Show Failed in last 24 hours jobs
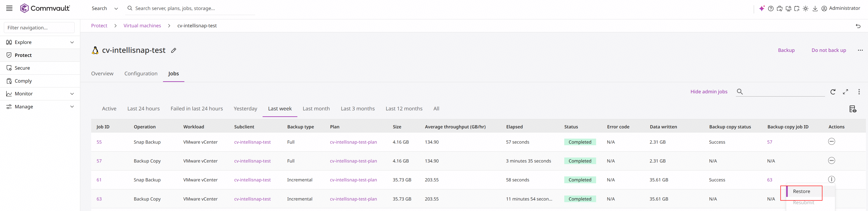 point(197,109)
